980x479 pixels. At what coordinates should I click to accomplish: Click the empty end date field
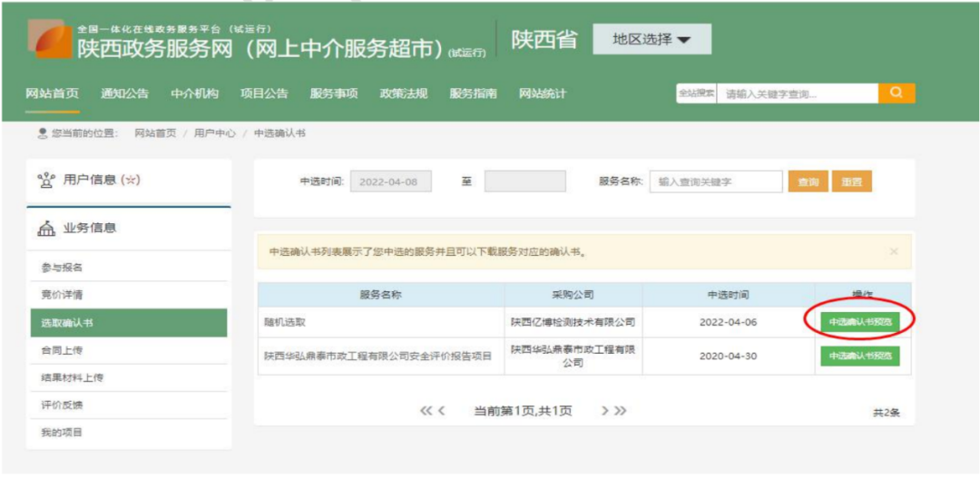(x=525, y=181)
